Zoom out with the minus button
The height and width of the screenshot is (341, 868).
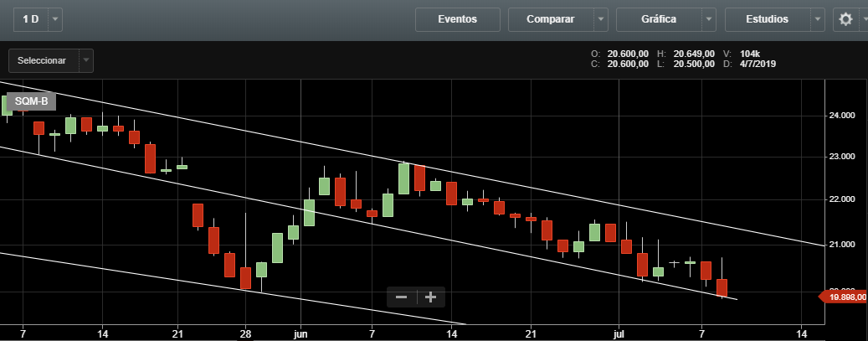pyautogui.click(x=402, y=297)
